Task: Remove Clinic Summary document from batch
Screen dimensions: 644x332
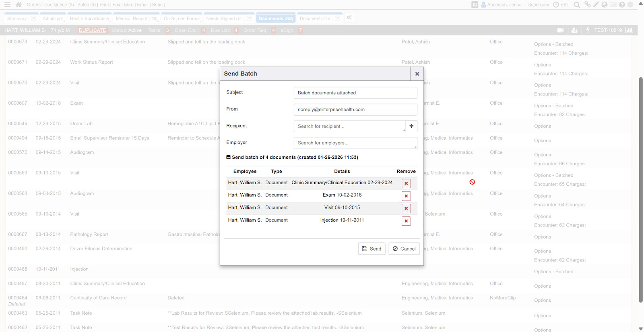Action: pos(406,183)
